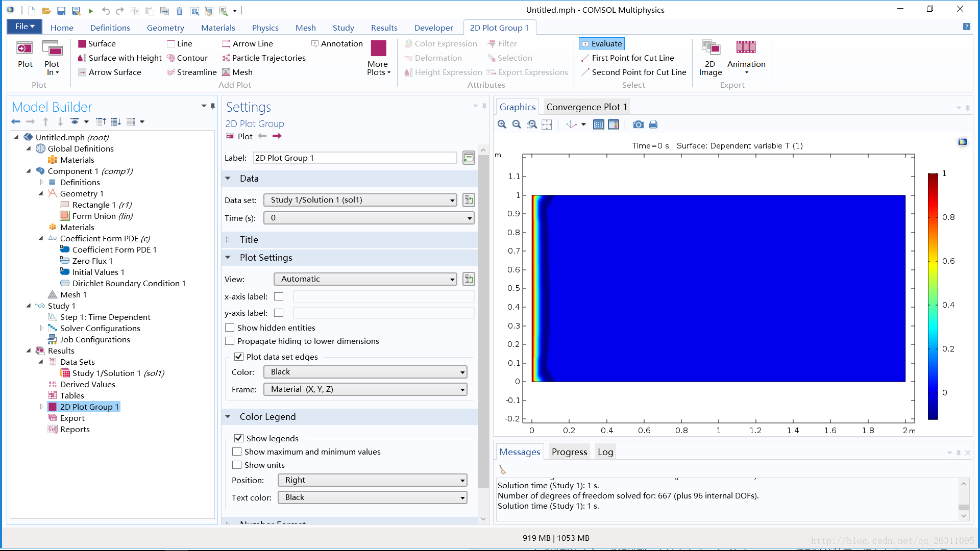
Task: Add an Annotation plot
Action: (x=337, y=44)
